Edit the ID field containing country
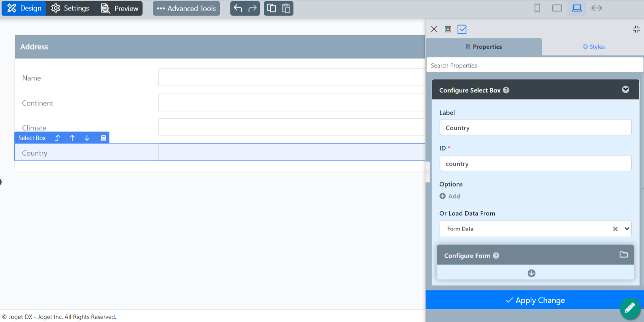The height and width of the screenshot is (322, 644). (535, 163)
